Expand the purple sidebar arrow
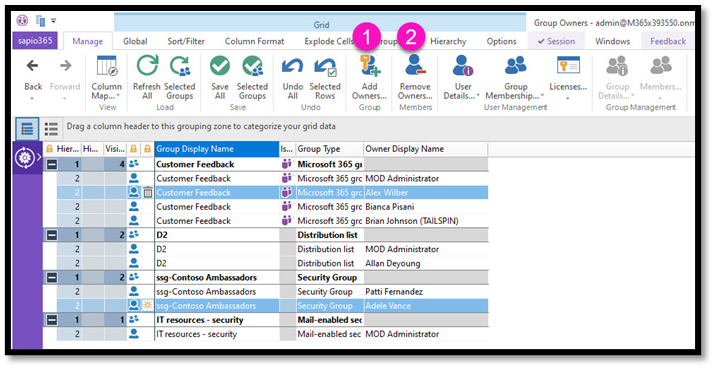Image resolution: width=714 pixels, height=368 pixels. pos(39,158)
